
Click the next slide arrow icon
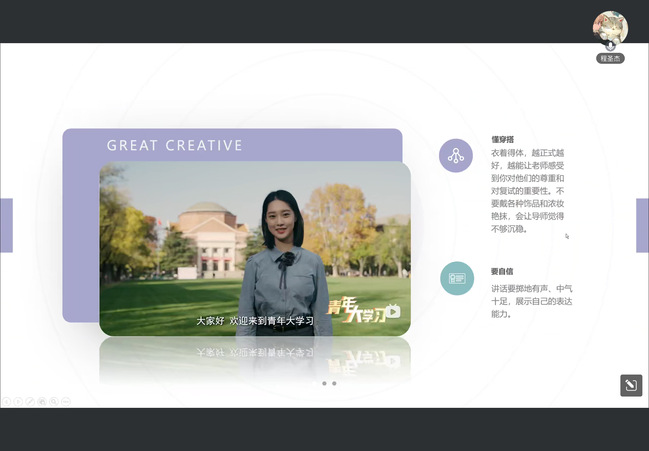(x=17, y=400)
